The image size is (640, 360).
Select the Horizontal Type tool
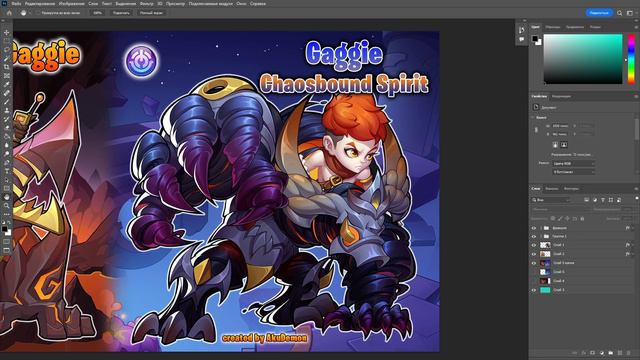pyautogui.click(x=7, y=171)
